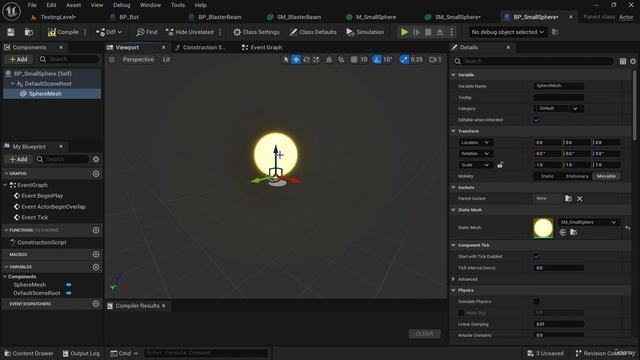The height and width of the screenshot is (360, 640).
Task: Open the viewport hamburger options menu
Action: (x=111, y=60)
